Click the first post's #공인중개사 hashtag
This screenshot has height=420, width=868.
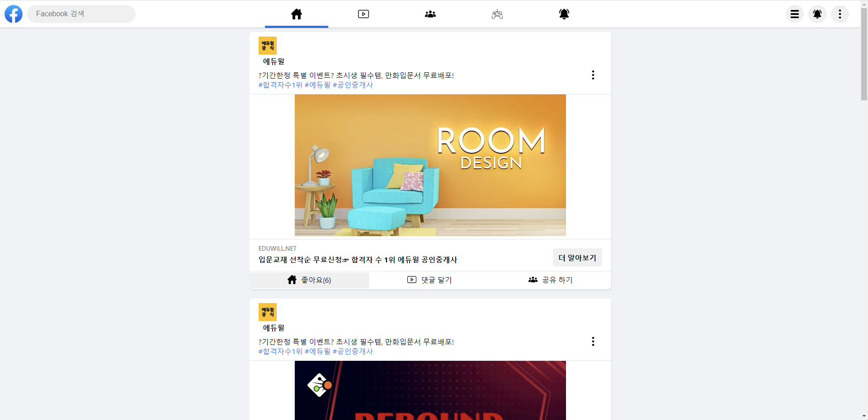click(x=353, y=85)
